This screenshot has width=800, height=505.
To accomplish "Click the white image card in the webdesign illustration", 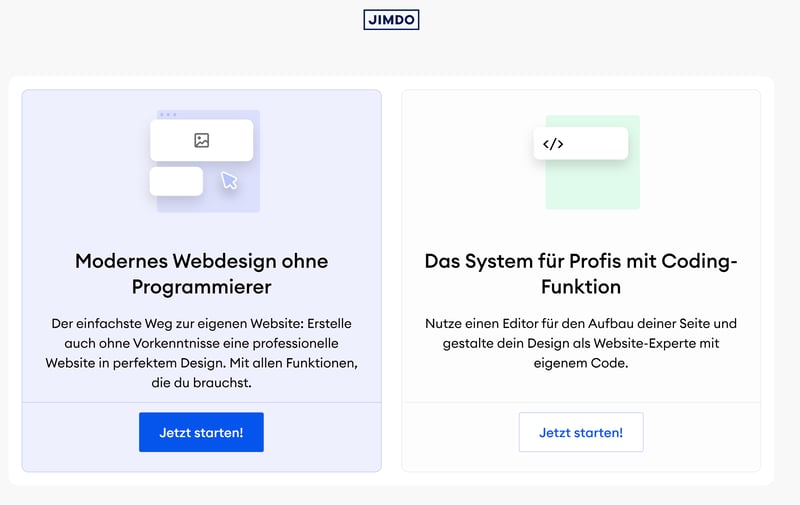I will coord(230,141).
